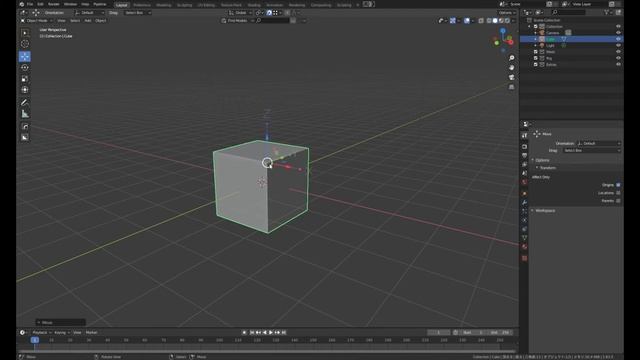The width and height of the screenshot is (640, 360).
Task: Activate the Rotate tool
Action: [x=25, y=67]
